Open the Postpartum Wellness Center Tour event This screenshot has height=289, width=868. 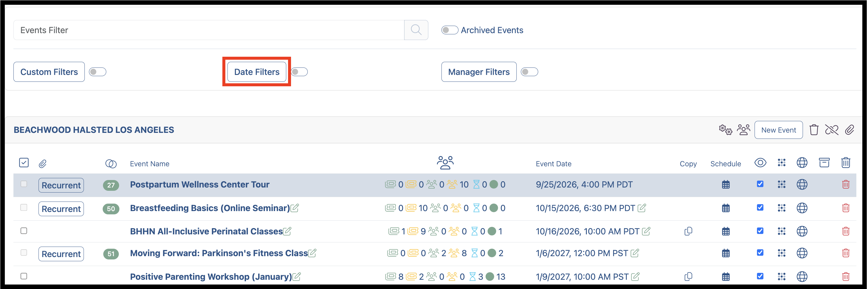click(199, 185)
